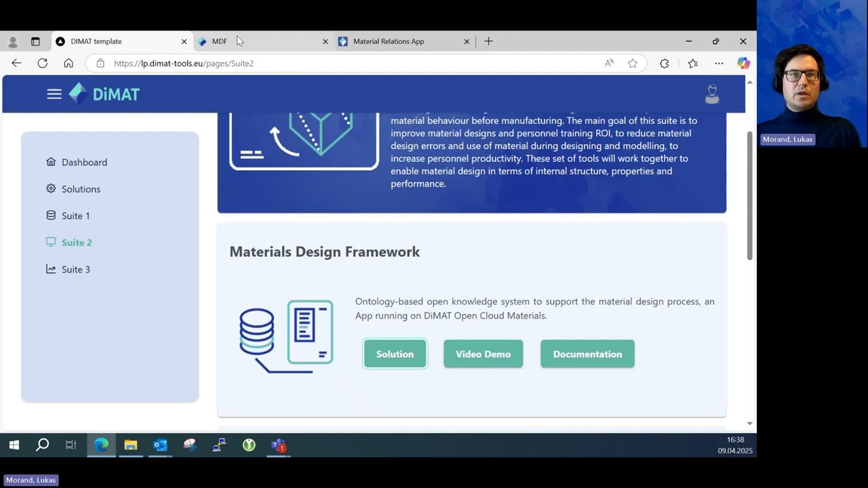Open Copilot in the browser toolbar
The image size is (868, 488).
pos(744,63)
